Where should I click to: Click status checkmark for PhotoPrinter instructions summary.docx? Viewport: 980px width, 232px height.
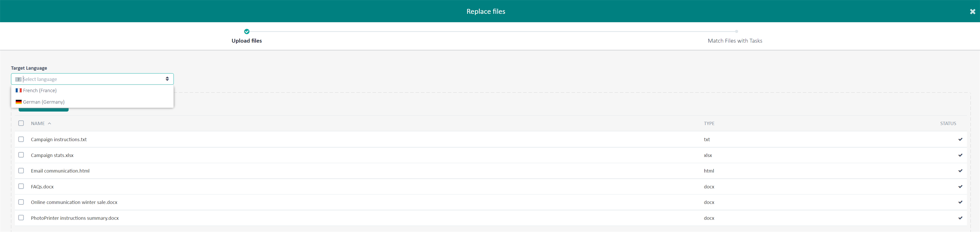tap(960, 218)
